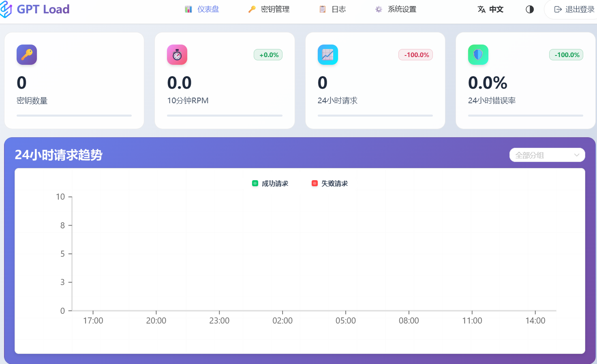Click the 退出登录 logout button
The image size is (597, 364).
(574, 9)
